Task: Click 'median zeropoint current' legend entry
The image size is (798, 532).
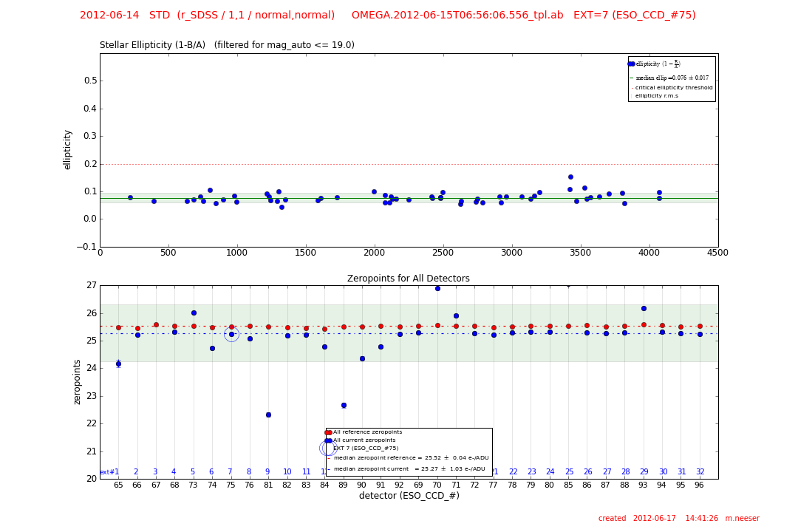Action: pyautogui.click(x=409, y=468)
